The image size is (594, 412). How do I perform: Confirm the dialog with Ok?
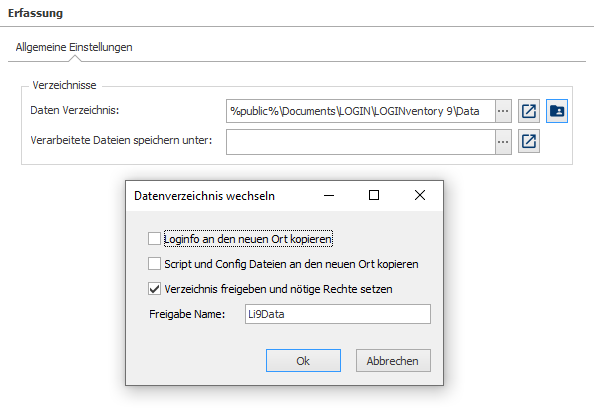(303, 360)
